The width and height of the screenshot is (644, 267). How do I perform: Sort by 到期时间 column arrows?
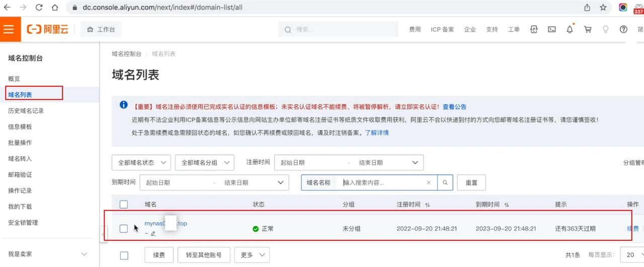click(507, 205)
